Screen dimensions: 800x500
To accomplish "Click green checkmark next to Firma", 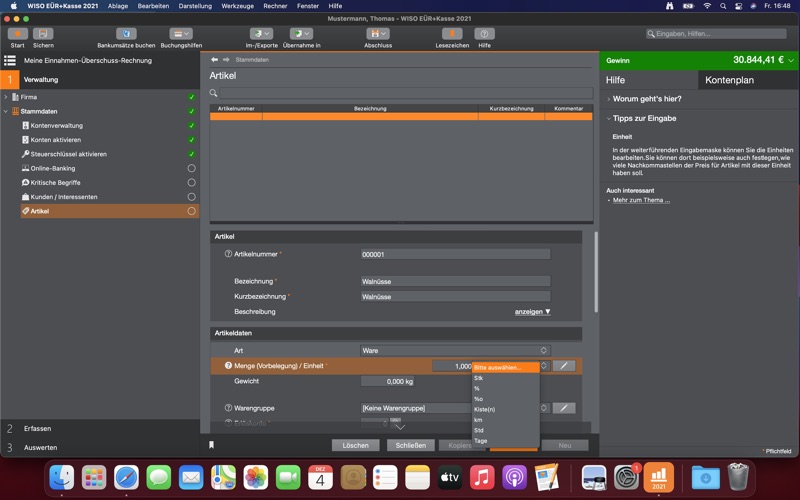I will click(191, 97).
